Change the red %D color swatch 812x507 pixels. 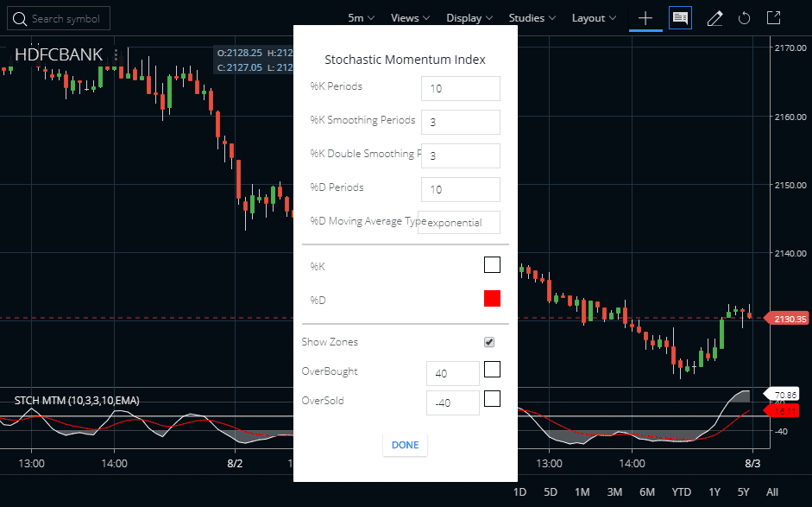click(492, 298)
